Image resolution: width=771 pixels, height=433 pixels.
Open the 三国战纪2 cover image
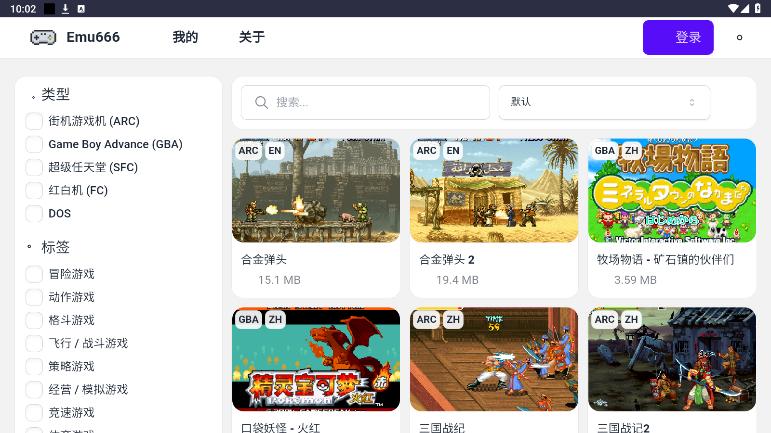[x=672, y=359]
